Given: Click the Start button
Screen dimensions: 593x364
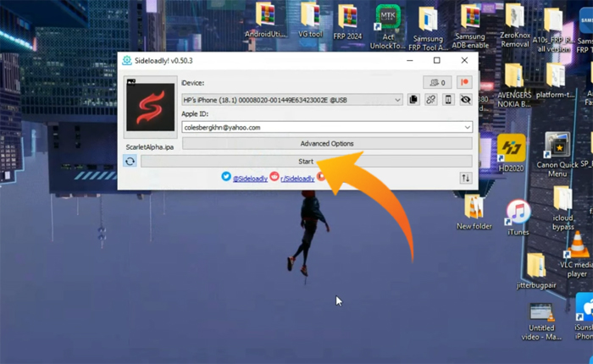Looking at the screenshot, I should coord(307,162).
